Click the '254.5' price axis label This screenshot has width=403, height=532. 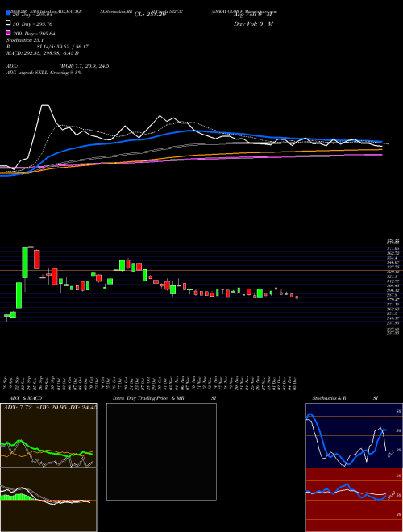[393, 314]
